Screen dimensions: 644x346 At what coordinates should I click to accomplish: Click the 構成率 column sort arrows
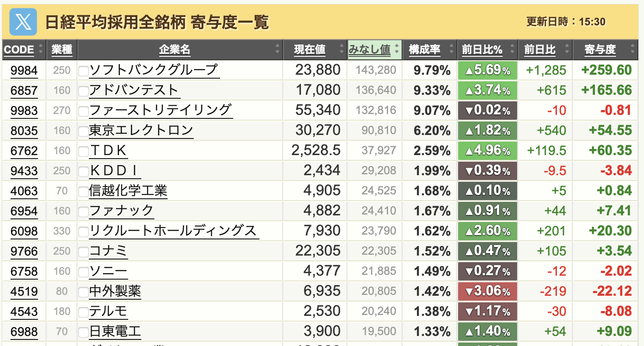[x=451, y=50]
